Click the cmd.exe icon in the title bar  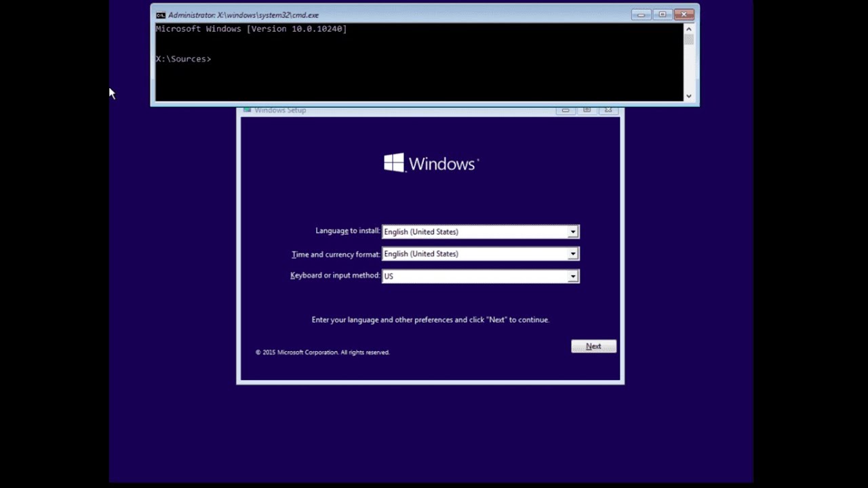[160, 14]
